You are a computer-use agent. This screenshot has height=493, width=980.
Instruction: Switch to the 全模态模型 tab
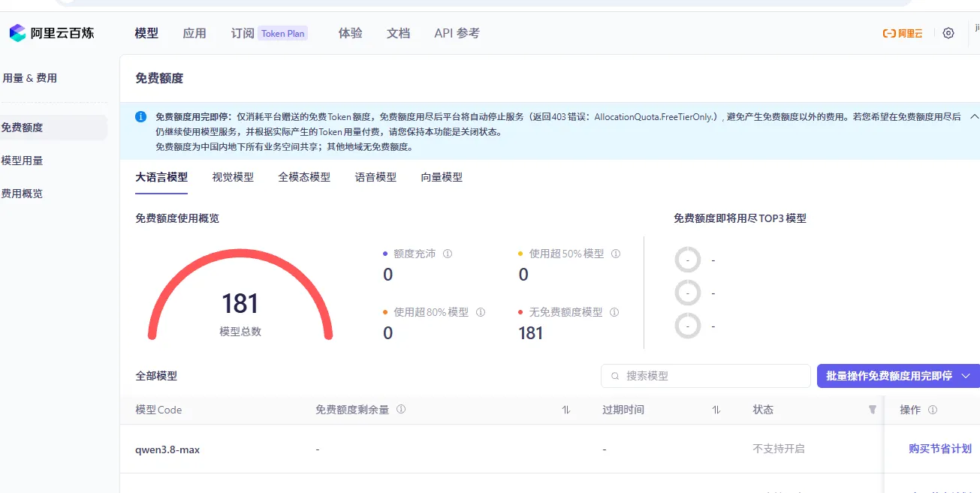tap(304, 177)
